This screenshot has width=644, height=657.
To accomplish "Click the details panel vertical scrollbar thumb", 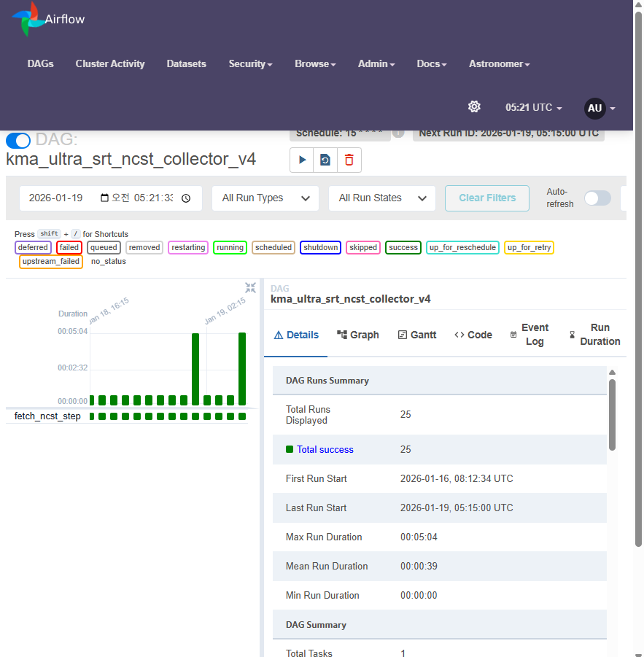I will pos(612,415).
